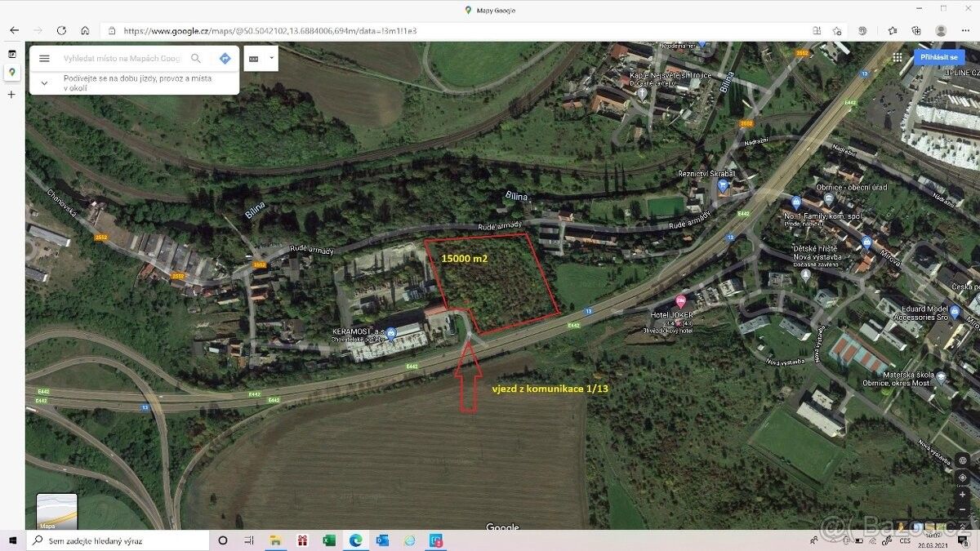Expand the traffic and places info chevron
Viewport: 980px width, 551px height.
45,82
